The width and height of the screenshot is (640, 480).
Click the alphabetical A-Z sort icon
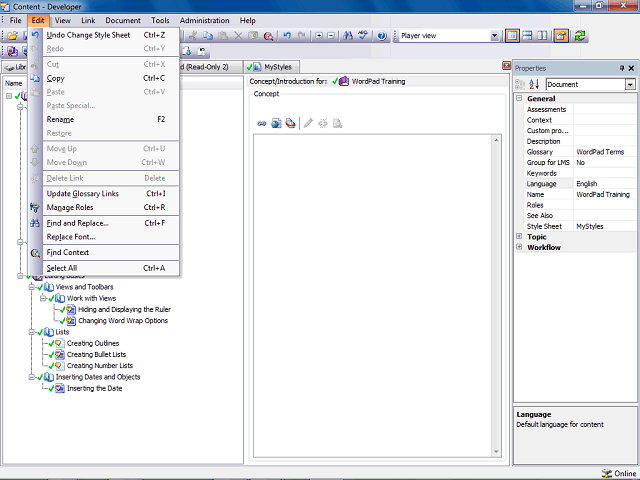click(534, 84)
